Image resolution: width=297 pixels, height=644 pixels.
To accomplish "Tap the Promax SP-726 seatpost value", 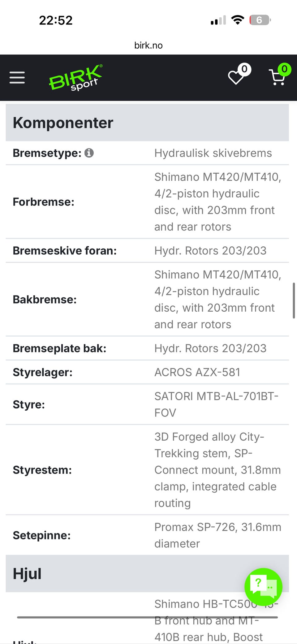I will click(x=218, y=535).
